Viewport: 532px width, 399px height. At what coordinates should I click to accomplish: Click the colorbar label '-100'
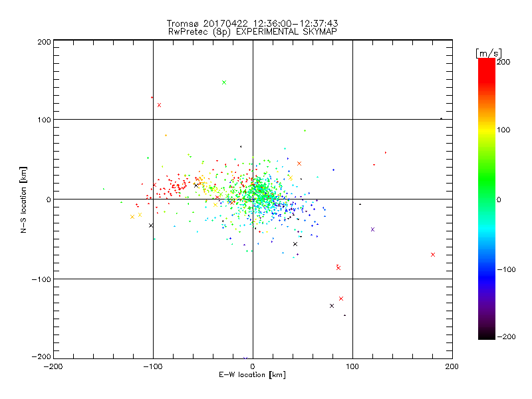click(506, 270)
